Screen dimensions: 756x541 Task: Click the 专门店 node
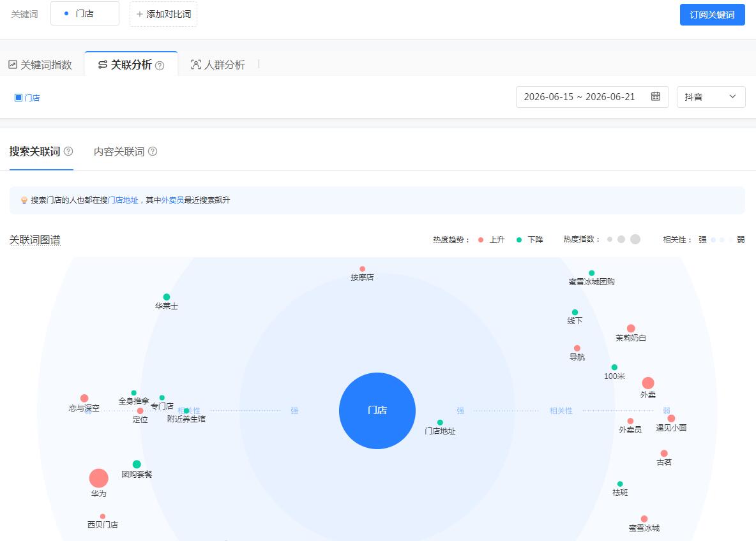pos(162,397)
